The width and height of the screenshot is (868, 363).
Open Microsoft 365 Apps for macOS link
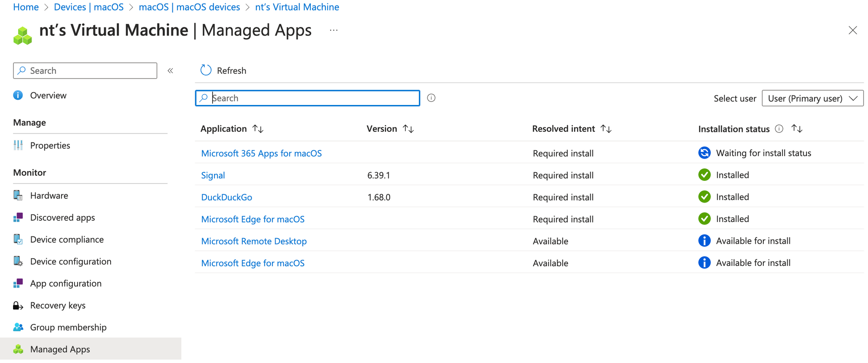261,153
